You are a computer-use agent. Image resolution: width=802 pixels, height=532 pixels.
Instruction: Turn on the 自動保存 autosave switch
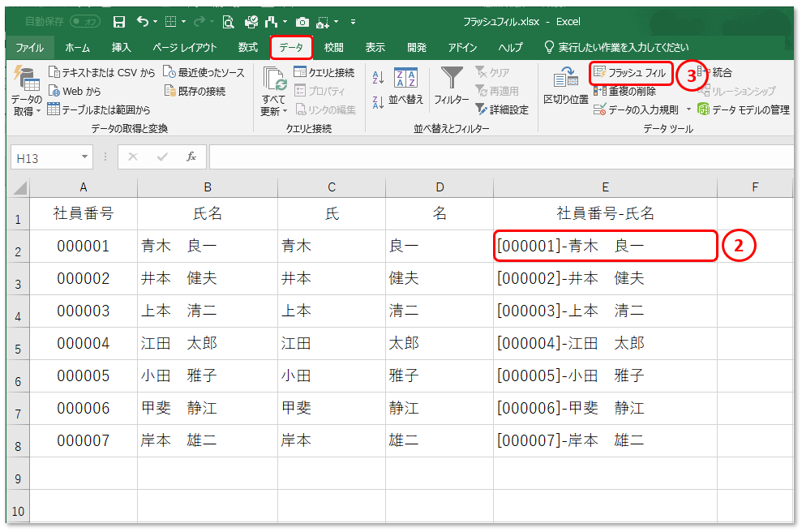(x=85, y=21)
